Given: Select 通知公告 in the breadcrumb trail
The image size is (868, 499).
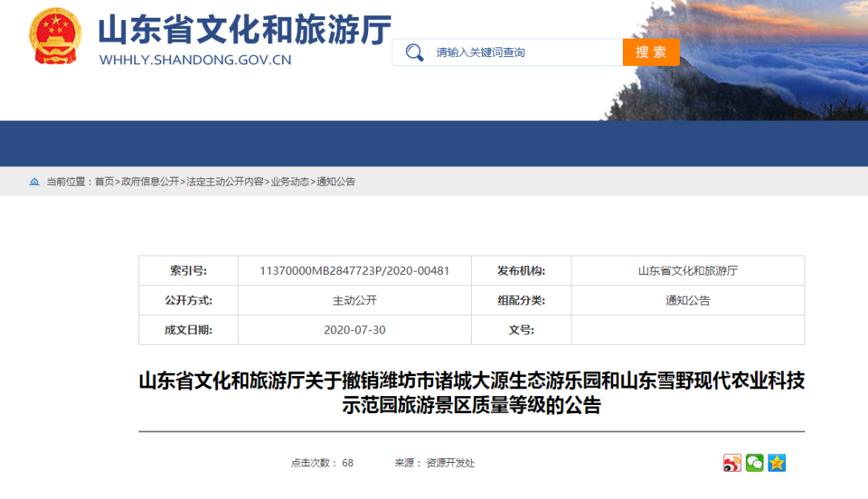Looking at the screenshot, I should (x=336, y=182).
